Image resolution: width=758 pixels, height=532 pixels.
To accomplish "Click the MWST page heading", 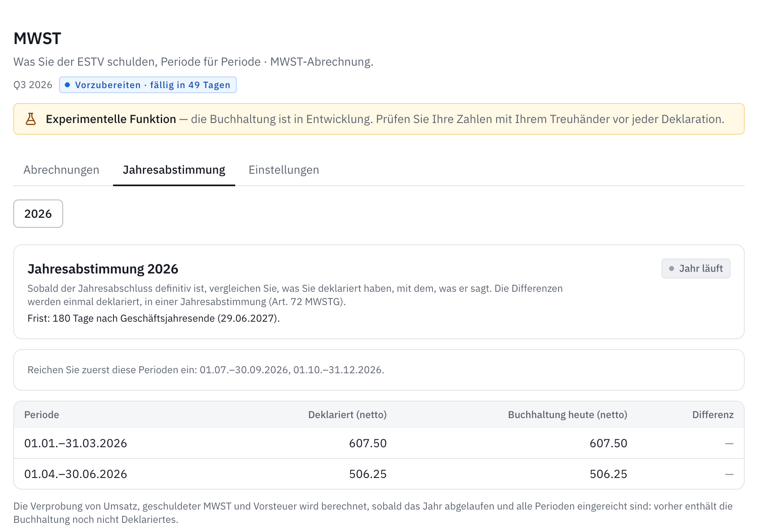I will [37, 39].
